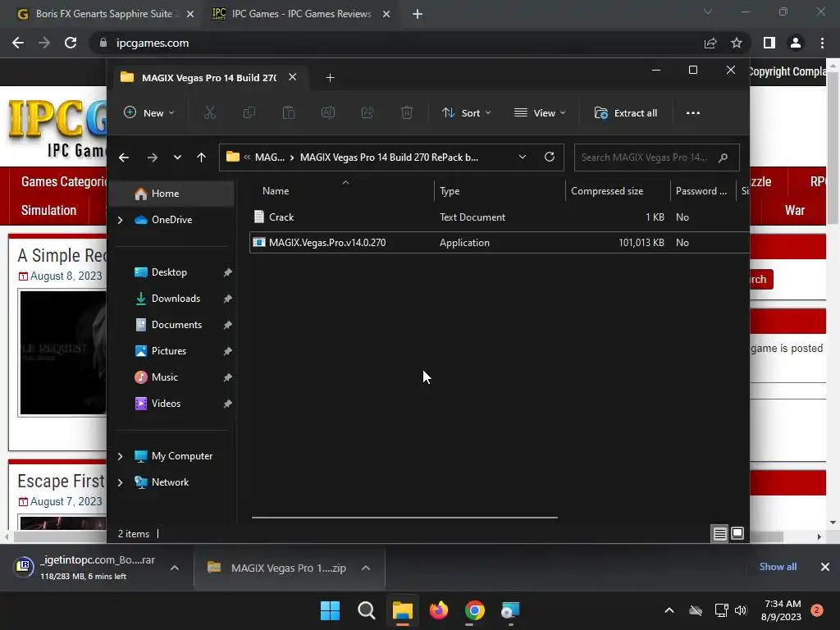Open Chrome three-dot menu
Viewport: 840px width, 630px height.
click(822, 43)
